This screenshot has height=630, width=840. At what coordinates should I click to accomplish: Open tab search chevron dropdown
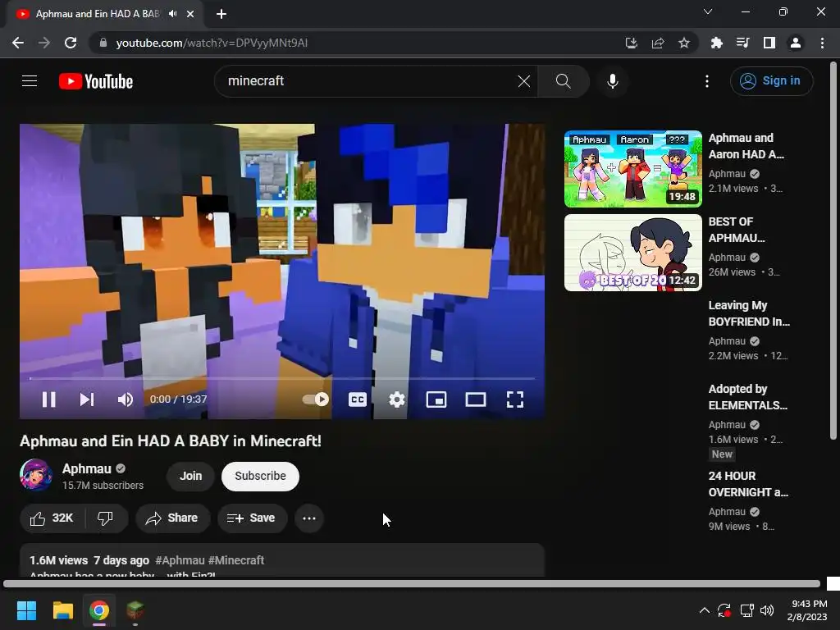coord(708,11)
